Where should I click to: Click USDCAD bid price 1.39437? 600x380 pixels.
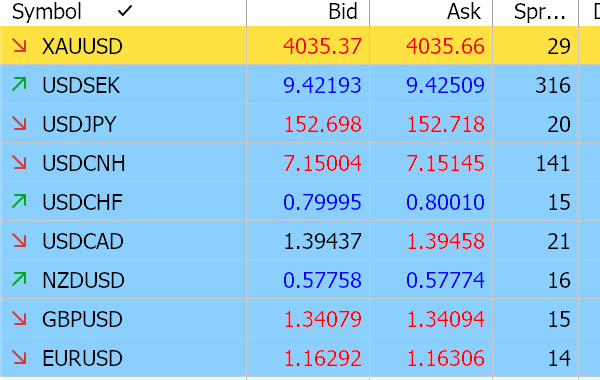(322, 241)
